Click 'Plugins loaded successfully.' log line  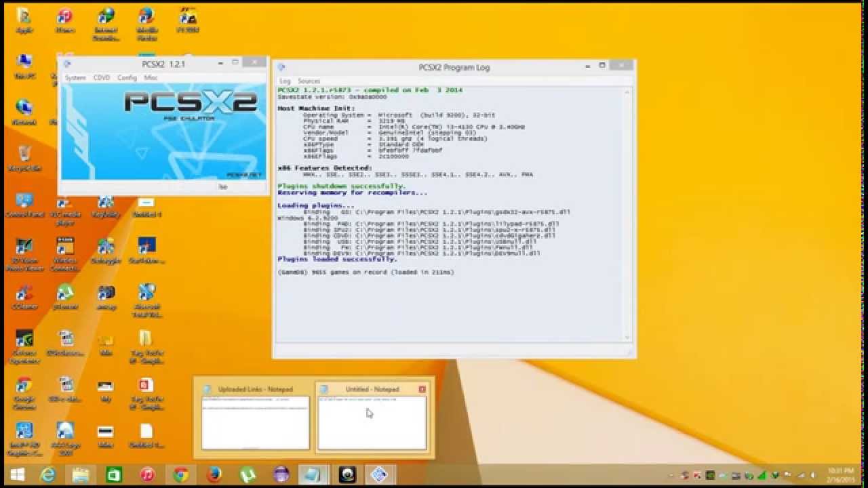pyautogui.click(x=337, y=260)
